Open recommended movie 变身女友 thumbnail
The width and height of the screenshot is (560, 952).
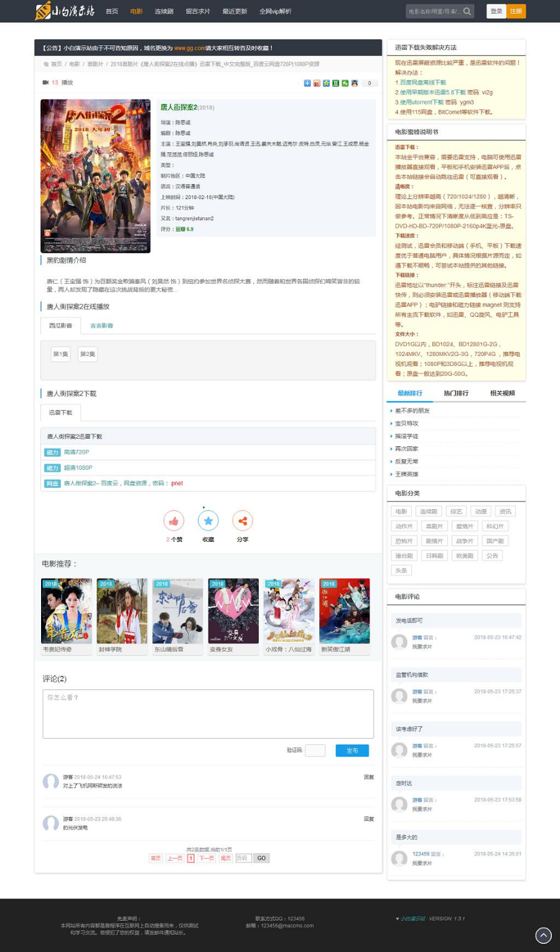click(x=233, y=611)
